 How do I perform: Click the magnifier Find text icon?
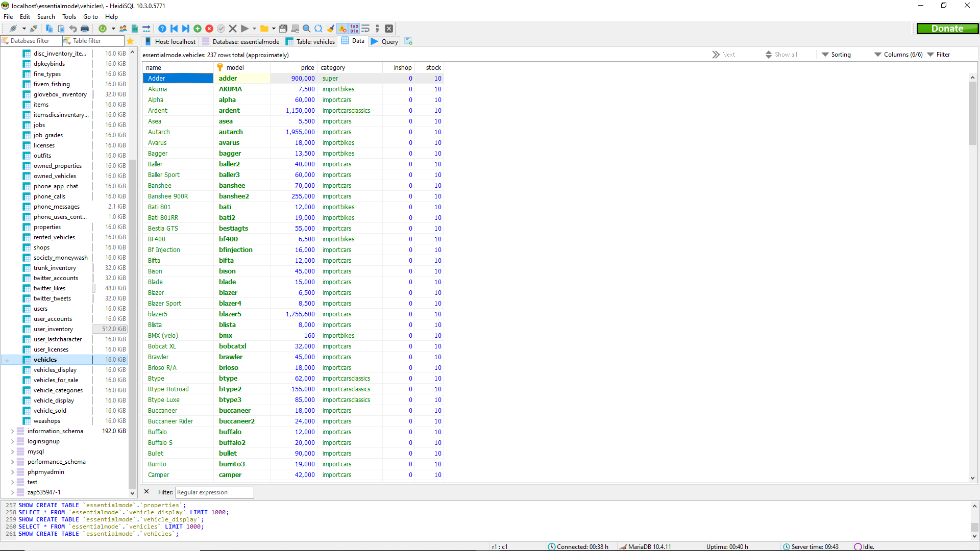307,29
